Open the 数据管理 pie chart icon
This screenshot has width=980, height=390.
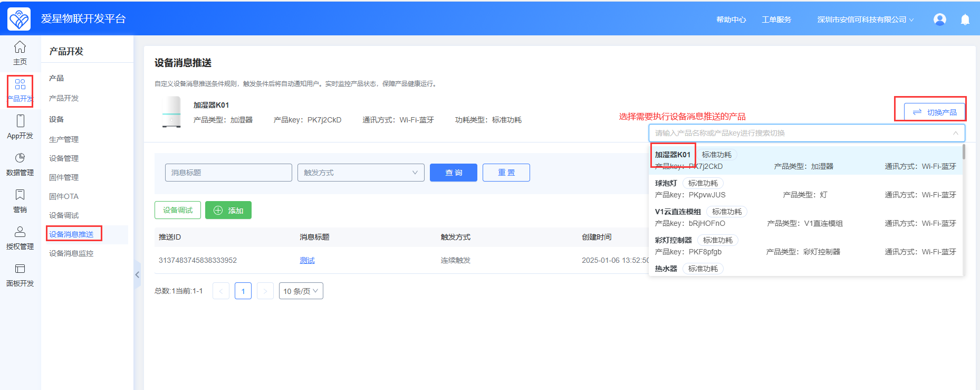point(20,158)
